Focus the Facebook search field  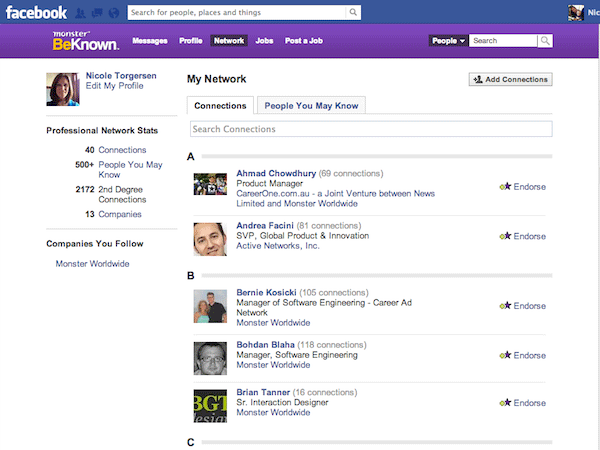[236, 12]
